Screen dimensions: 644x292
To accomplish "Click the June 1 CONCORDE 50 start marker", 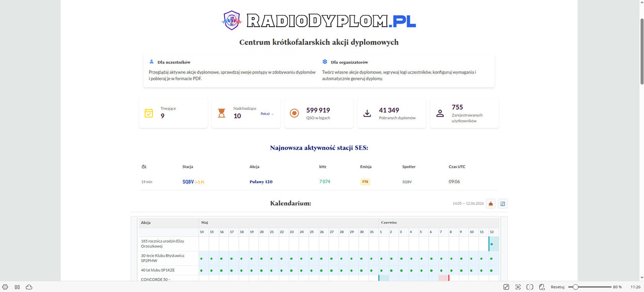I will click(x=383, y=278).
